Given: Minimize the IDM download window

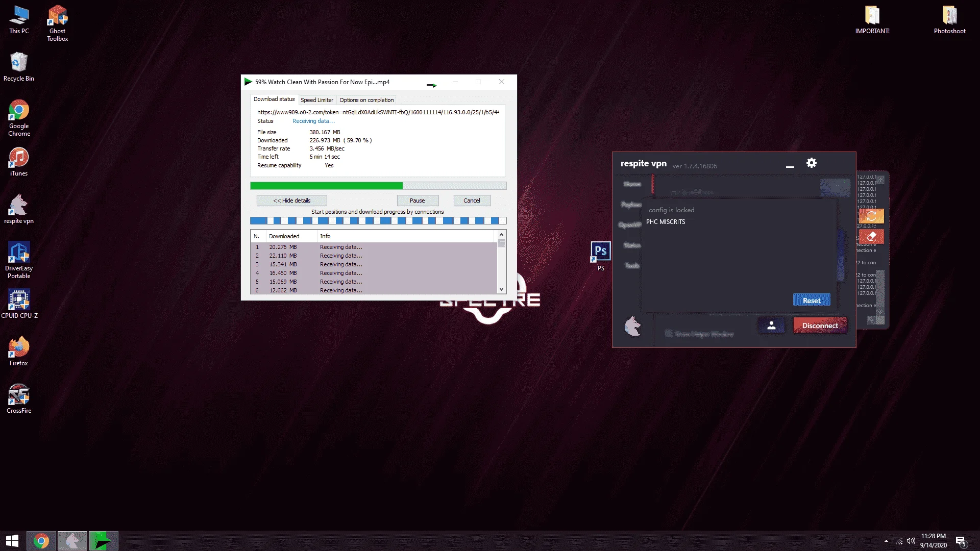Looking at the screenshot, I should click(x=455, y=82).
